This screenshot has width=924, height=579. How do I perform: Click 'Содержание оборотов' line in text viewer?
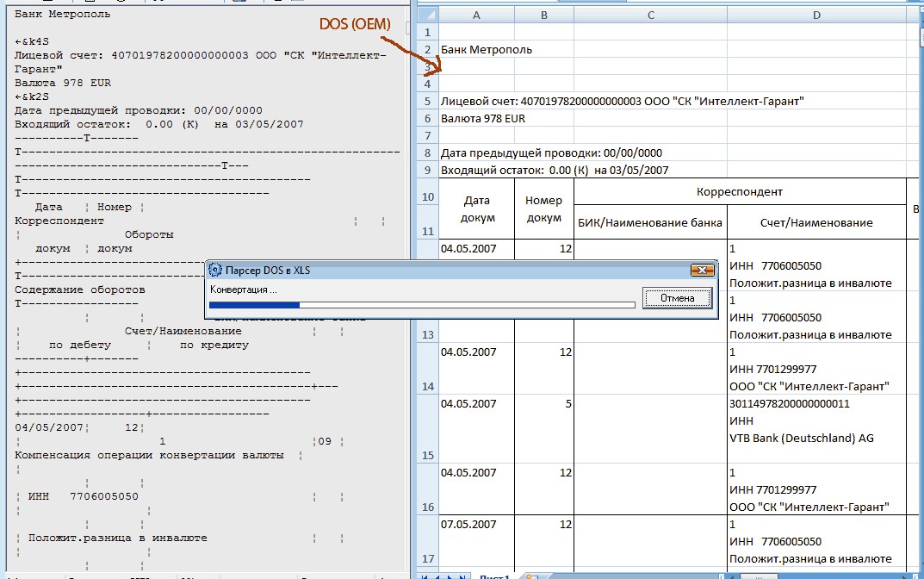click(79, 289)
